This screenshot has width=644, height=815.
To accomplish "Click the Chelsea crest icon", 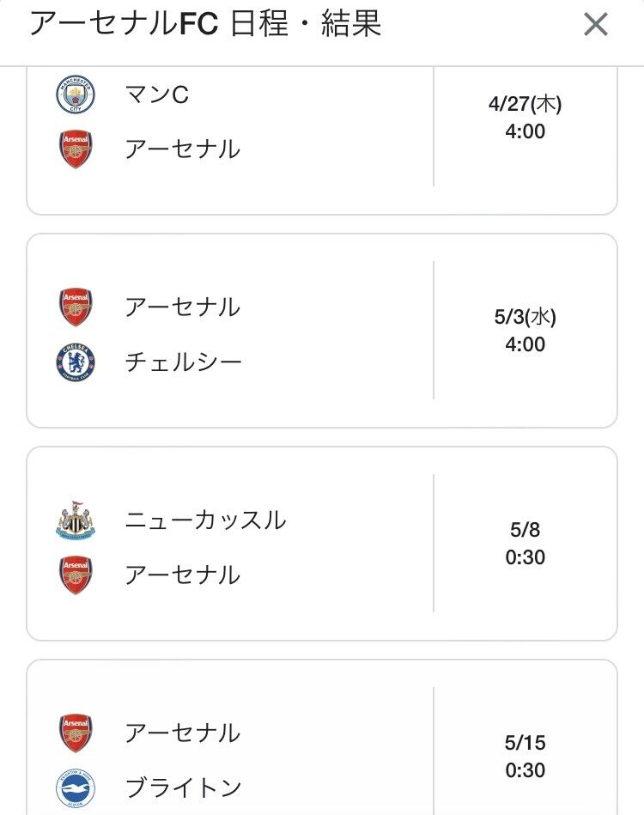I will (x=76, y=362).
